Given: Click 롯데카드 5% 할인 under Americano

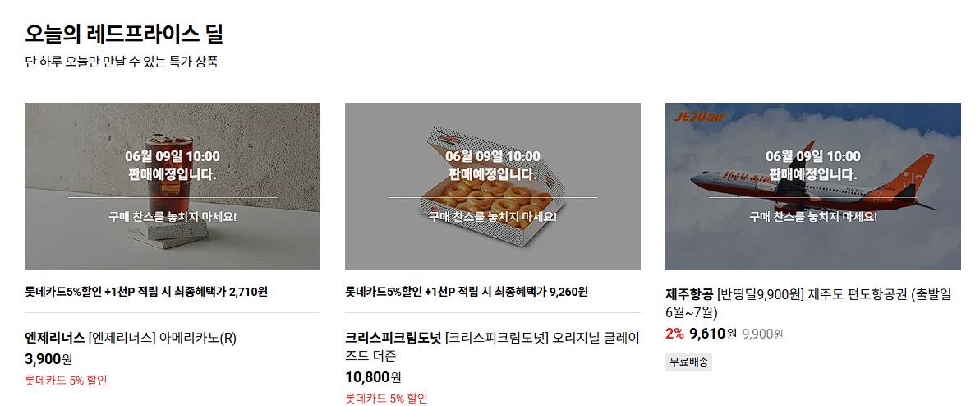Looking at the screenshot, I should pos(67,381).
